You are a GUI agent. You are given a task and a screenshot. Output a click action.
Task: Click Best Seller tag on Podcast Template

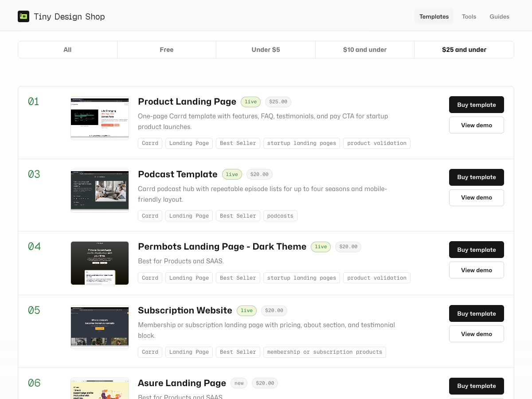[238, 216]
